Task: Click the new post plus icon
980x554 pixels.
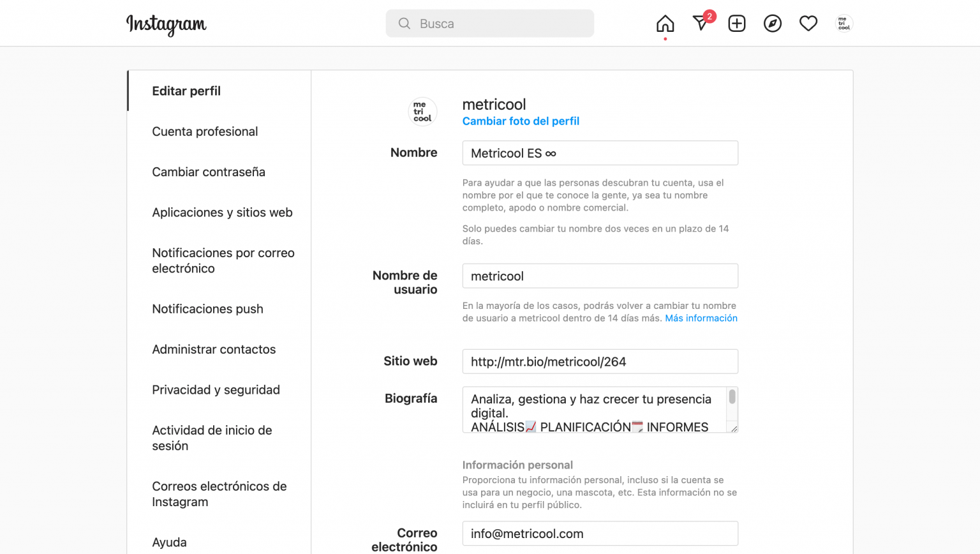Action: coord(736,23)
